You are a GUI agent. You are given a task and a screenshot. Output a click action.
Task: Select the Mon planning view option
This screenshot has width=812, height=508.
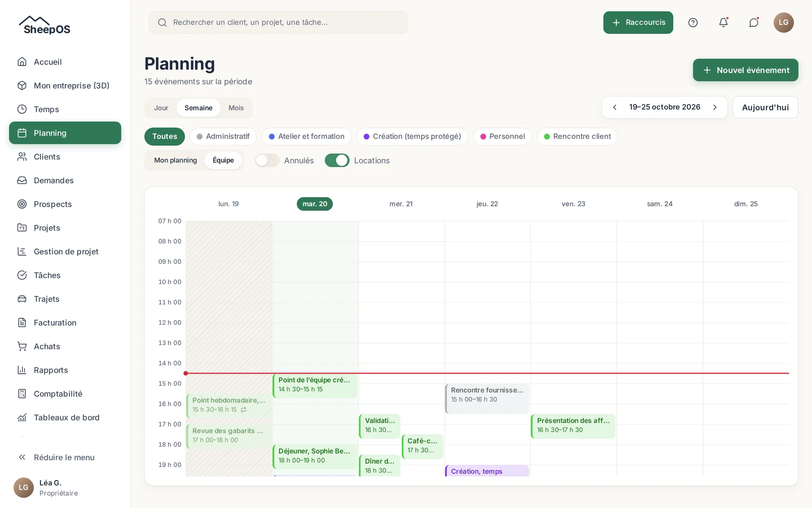tap(175, 160)
